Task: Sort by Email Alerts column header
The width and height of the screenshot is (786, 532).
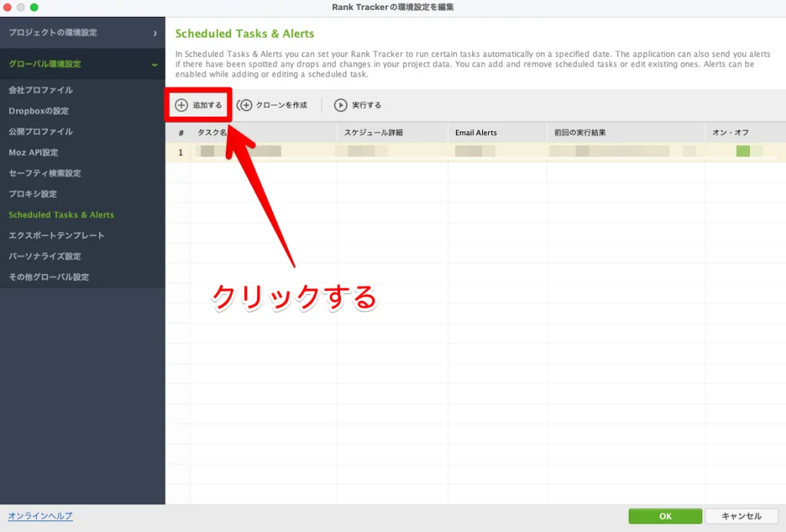Action: [x=497, y=132]
